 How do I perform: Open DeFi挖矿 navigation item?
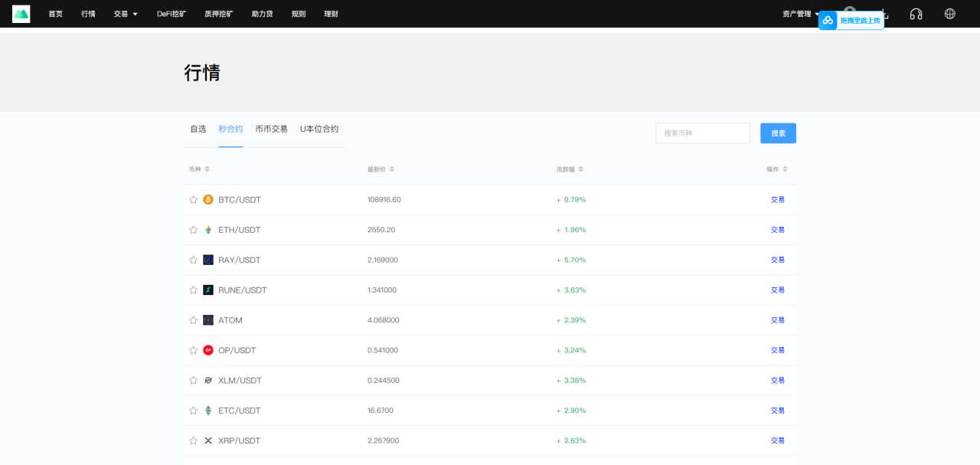point(171,14)
